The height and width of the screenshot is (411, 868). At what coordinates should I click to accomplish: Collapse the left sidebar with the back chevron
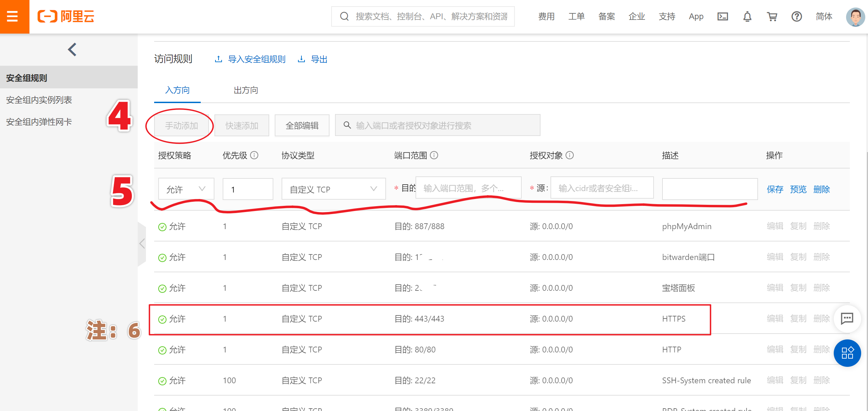(x=72, y=49)
